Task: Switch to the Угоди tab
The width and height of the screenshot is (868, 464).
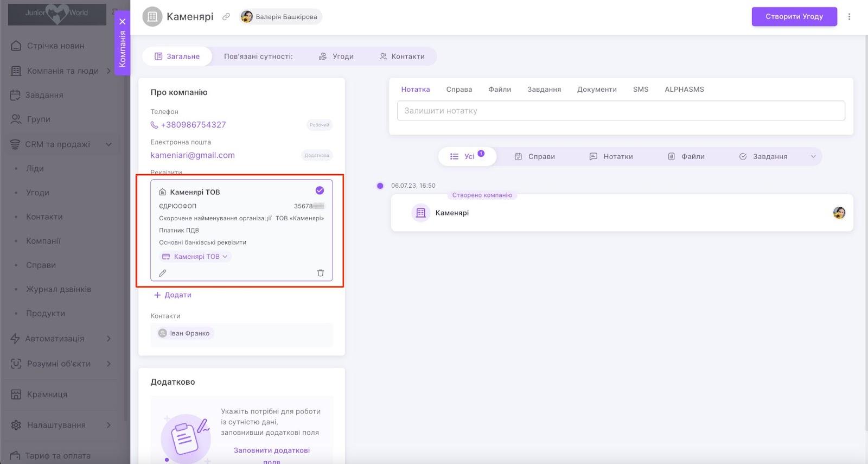Action: coord(336,56)
